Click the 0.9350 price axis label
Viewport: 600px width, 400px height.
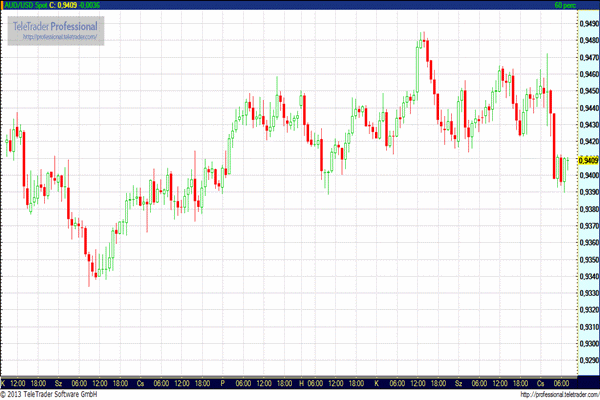point(587,260)
